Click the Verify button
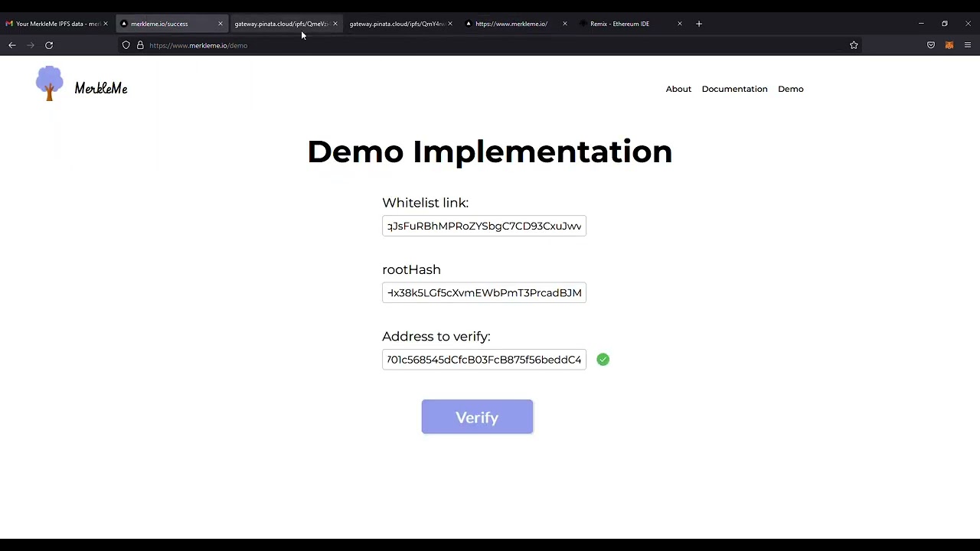980x551 pixels. click(477, 417)
